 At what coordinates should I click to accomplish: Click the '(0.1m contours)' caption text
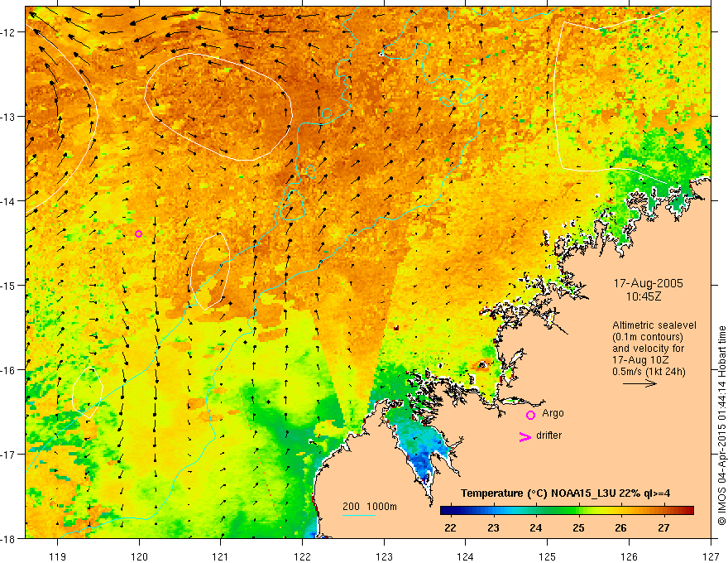pyautogui.click(x=648, y=337)
